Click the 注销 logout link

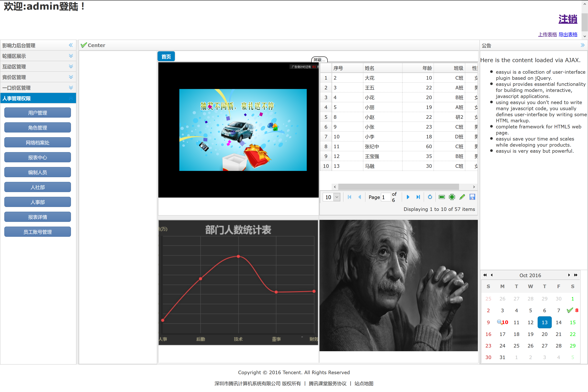(x=568, y=19)
